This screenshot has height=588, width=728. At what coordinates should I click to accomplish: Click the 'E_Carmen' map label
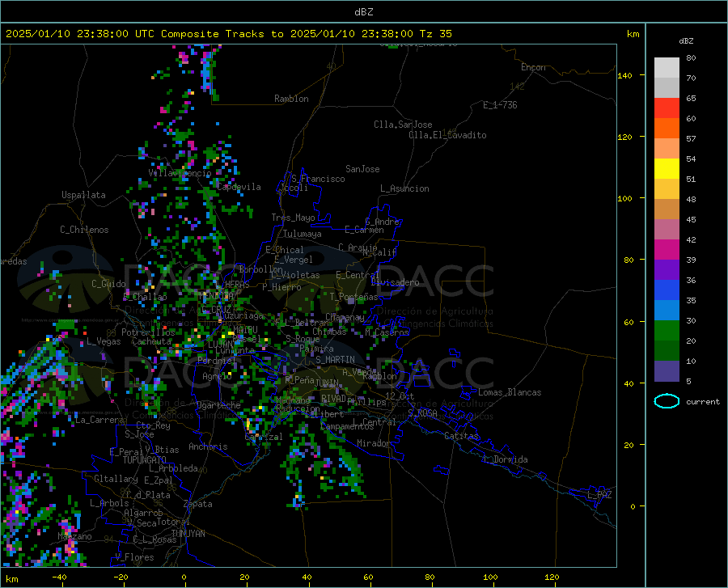click(364, 230)
